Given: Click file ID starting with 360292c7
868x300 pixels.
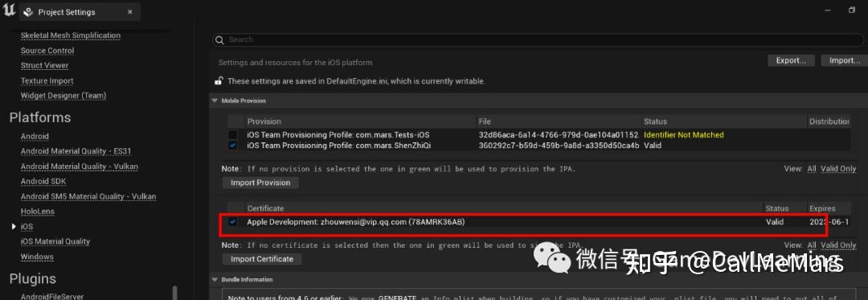Looking at the screenshot, I should tap(559, 146).
